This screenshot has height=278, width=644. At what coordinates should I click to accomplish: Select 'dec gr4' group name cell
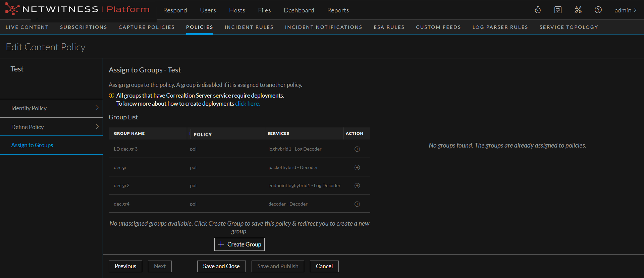[x=121, y=204]
